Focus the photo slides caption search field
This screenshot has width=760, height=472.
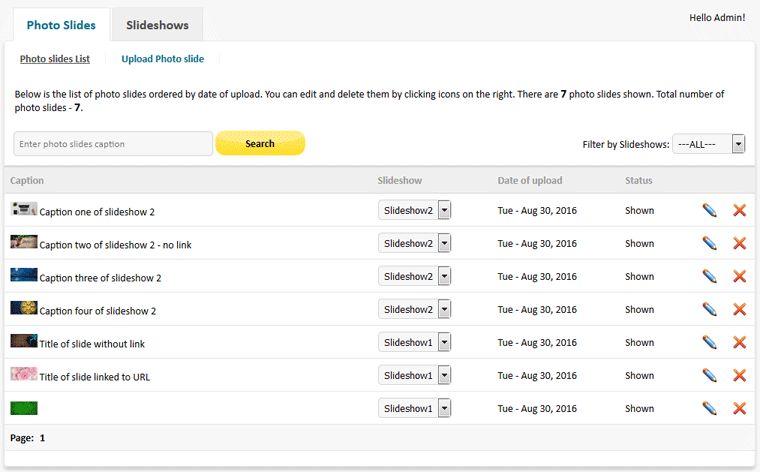[x=113, y=144]
